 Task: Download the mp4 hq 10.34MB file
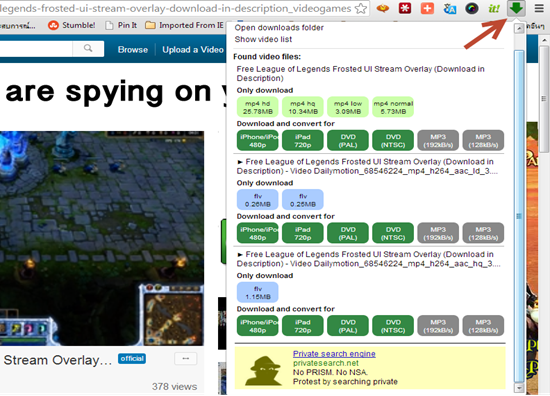(303, 107)
